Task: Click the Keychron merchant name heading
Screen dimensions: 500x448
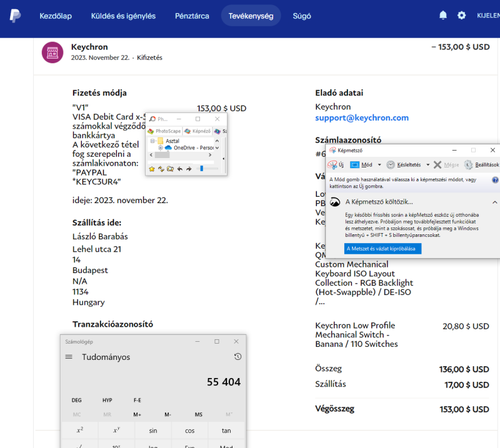Action: (x=89, y=47)
